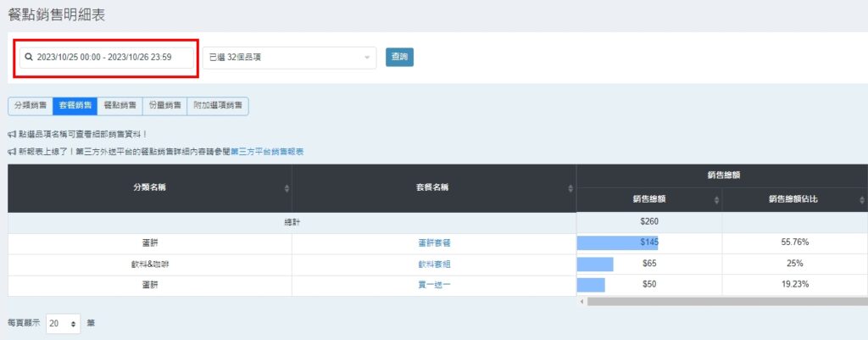868x340 pixels.
Task: Open 蛋餅套餐 sales details link
Action: tap(433, 243)
